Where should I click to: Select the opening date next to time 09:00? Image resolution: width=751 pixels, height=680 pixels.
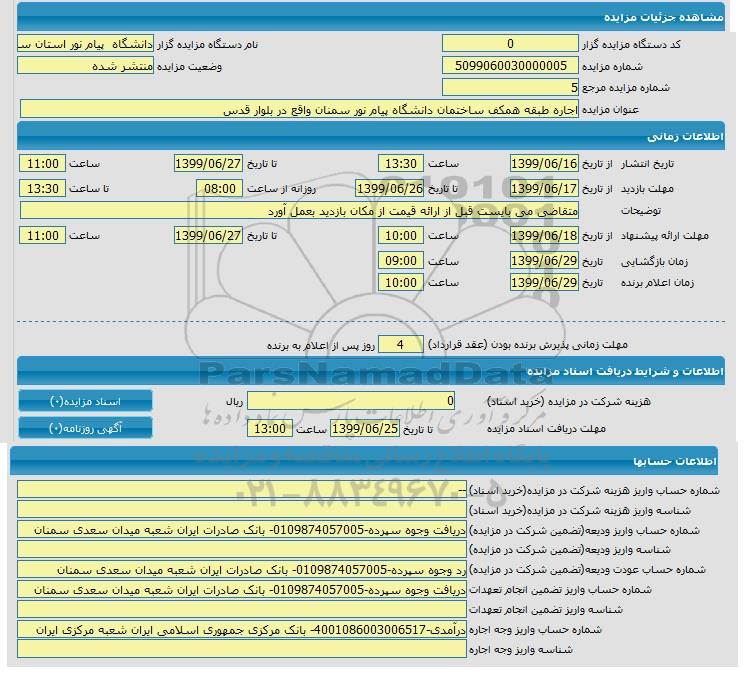pos(544,261)
